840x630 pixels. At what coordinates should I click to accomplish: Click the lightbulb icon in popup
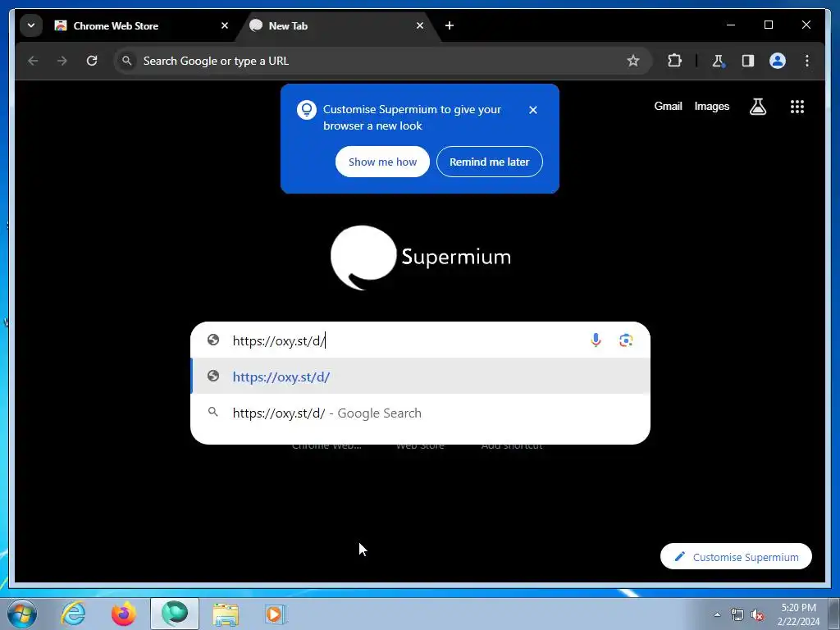tap(307, 110)
